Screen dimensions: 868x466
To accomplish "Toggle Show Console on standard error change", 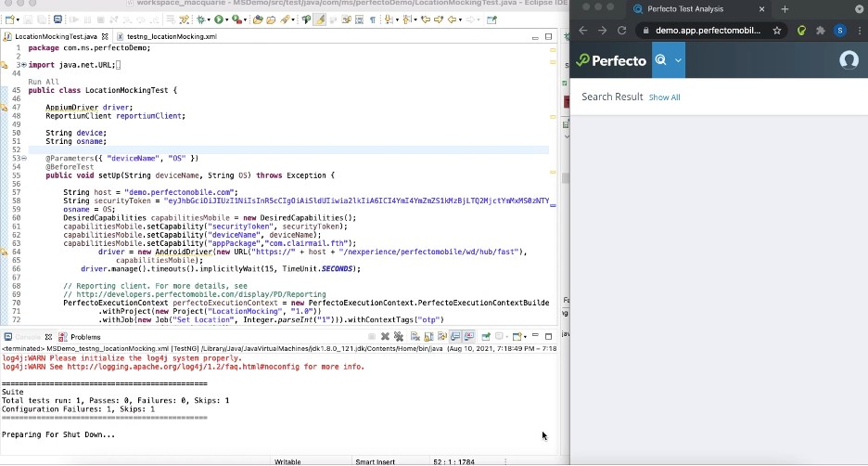I will (x=470, y=336).
